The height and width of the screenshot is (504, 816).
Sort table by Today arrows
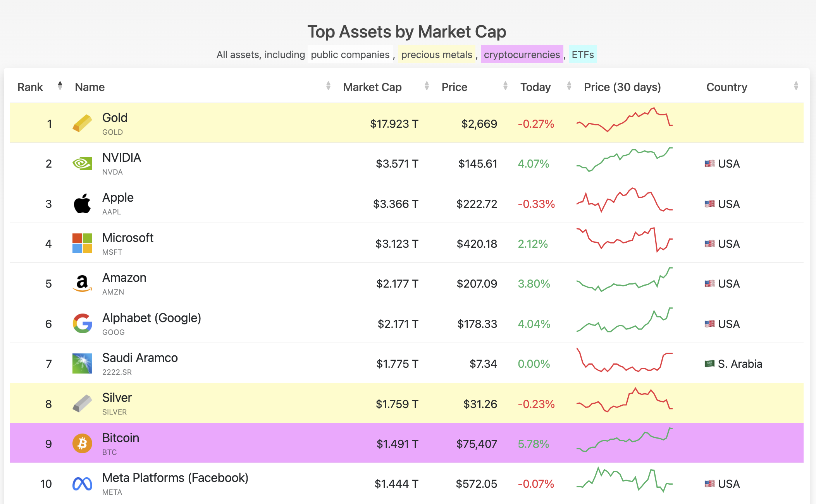point(569,86)
